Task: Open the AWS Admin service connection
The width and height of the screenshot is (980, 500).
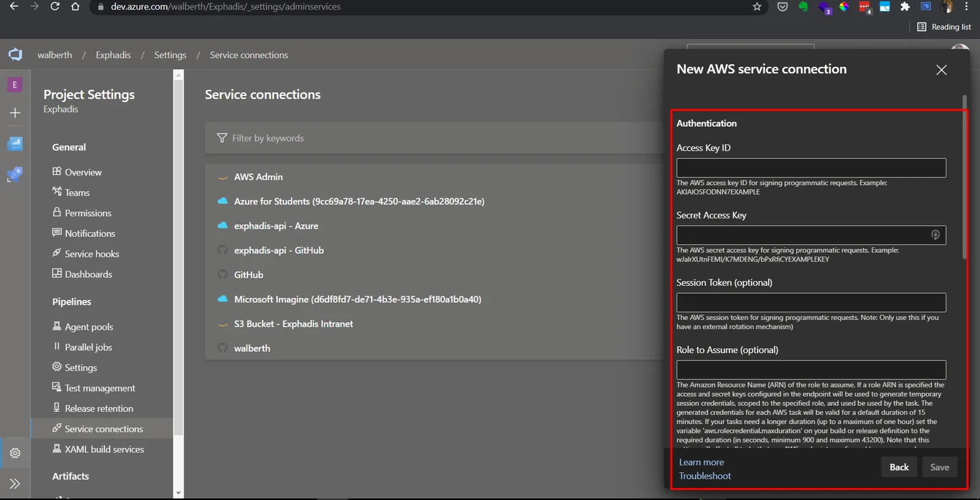Action: [x=258, y=177]
